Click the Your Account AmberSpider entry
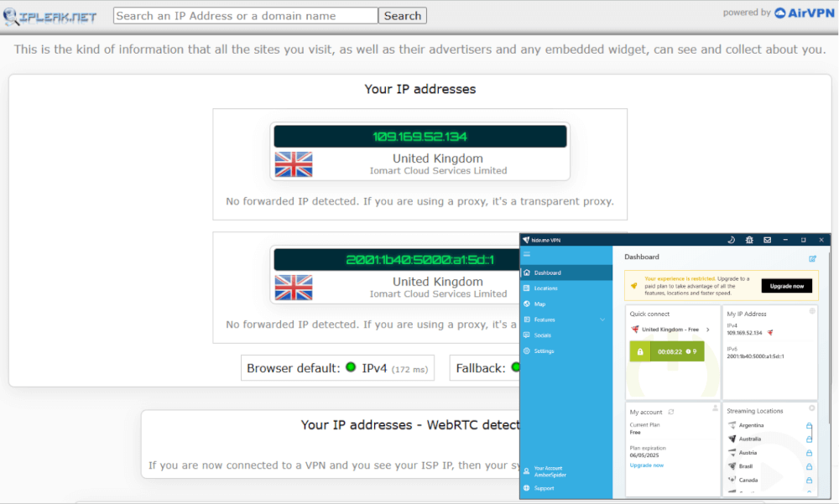The height and width of the screenshot is (504, 839). (566, 471)
